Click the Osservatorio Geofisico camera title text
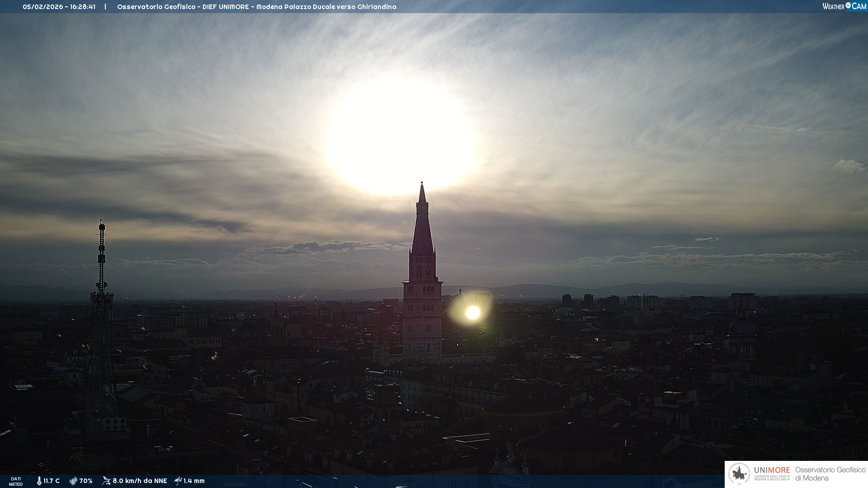Viewport: 868px width, 488px height. click(256, 7)
